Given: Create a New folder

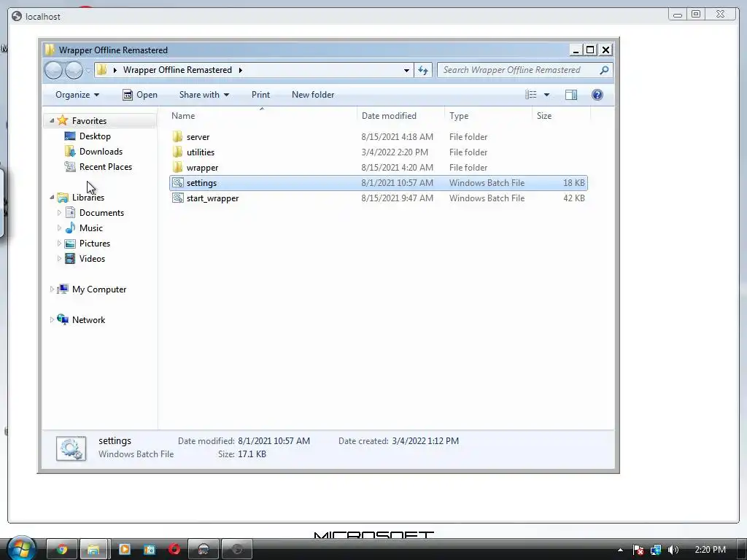Looking at the screenshot, I should pyautogui.click(x=313, y=95).
